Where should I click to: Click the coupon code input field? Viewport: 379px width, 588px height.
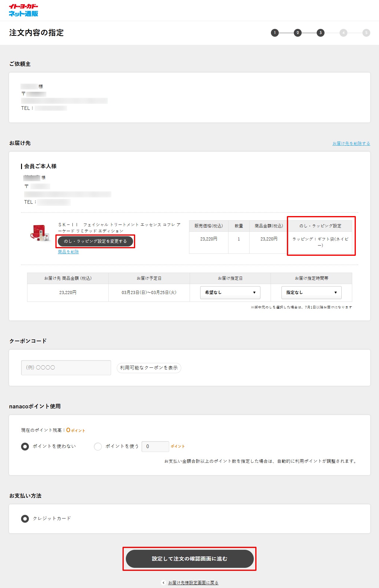(x=66, y=368)
